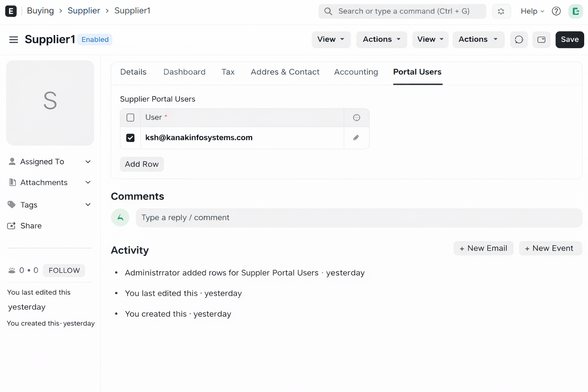Open the Addres & Contact tab

pos(285,72)
